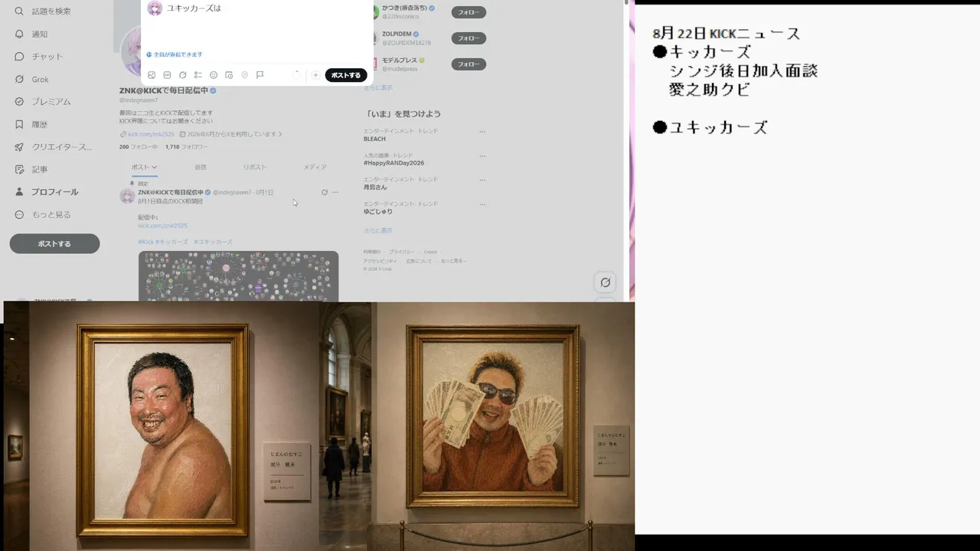980x551 pixels.
Task: Add an image to the post
Action: (152, 75)
